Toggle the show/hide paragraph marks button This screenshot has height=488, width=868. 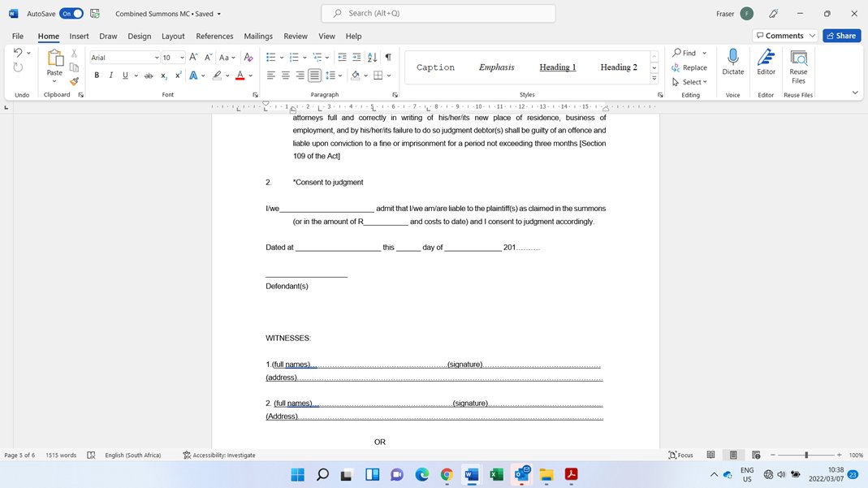pyautogui.click(x=388, y=58)
